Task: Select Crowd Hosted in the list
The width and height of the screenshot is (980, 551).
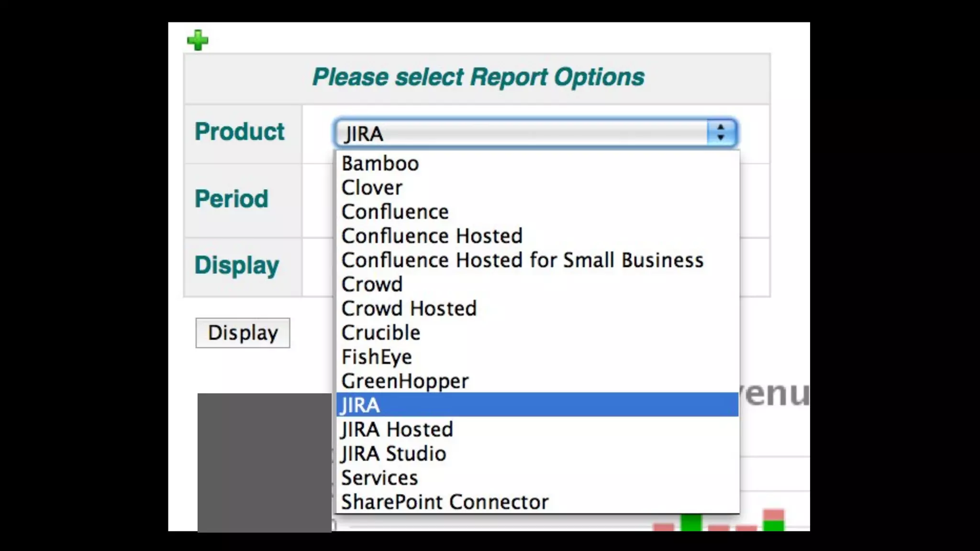Action: (x=409, y=309)
